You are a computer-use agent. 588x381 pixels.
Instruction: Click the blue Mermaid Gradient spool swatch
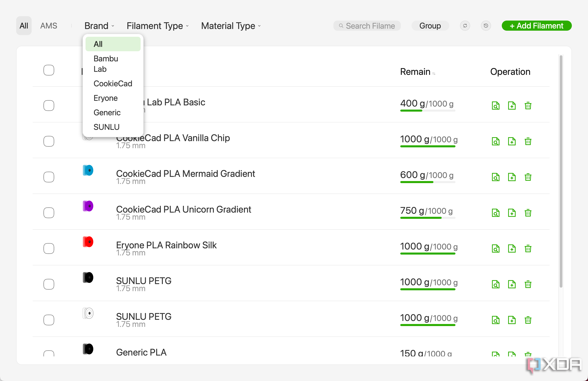tap(88, 170)
